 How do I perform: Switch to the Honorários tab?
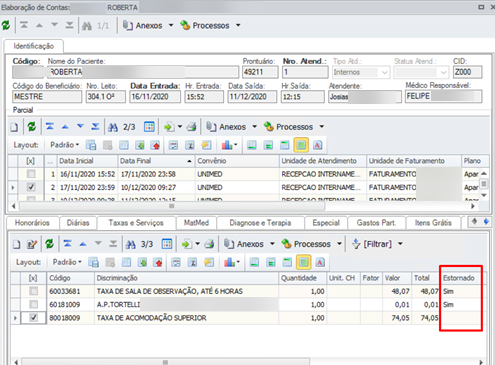pos(32,223)
